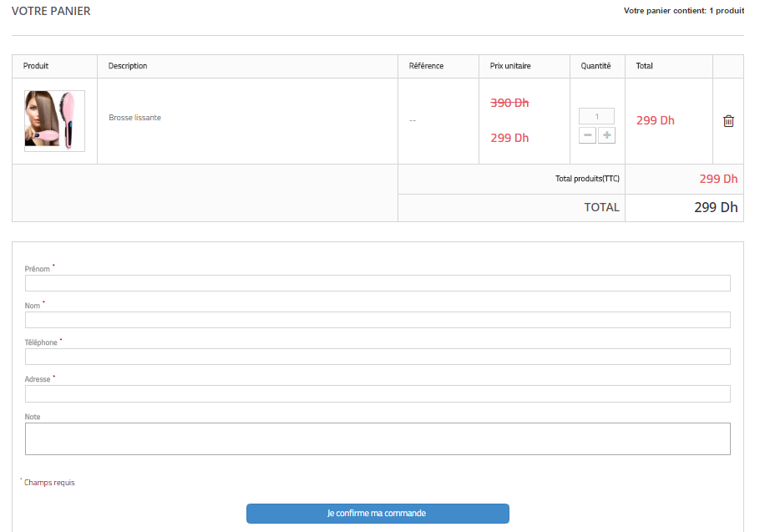Click the quantity input field showing 1
The width and height of the screenshot is (765, 532).
(596, 116)
